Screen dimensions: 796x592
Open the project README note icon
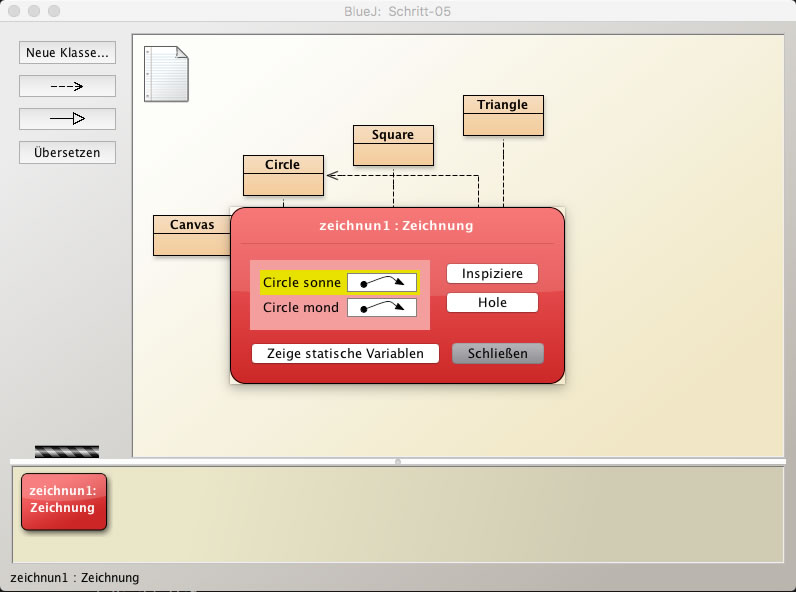(166, 73)
